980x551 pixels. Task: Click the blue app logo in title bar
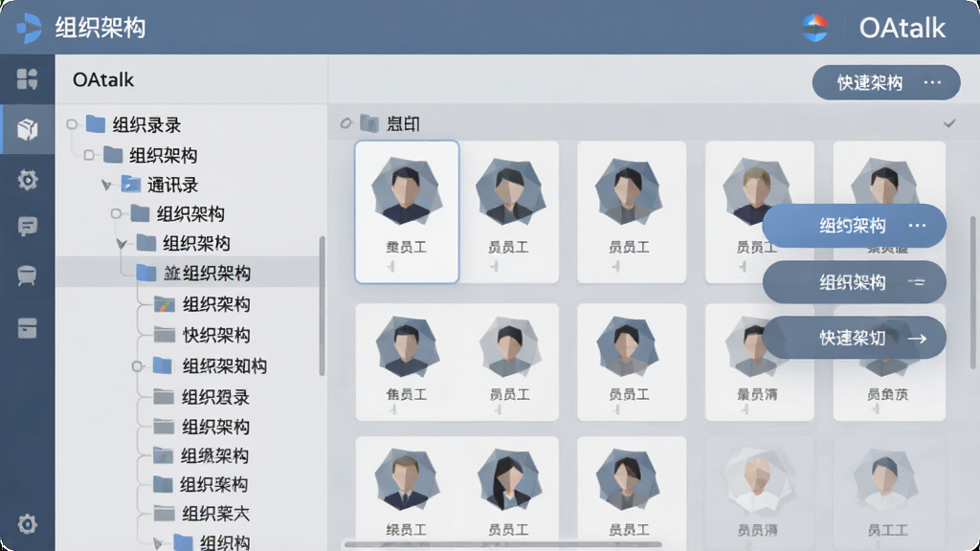28,28
